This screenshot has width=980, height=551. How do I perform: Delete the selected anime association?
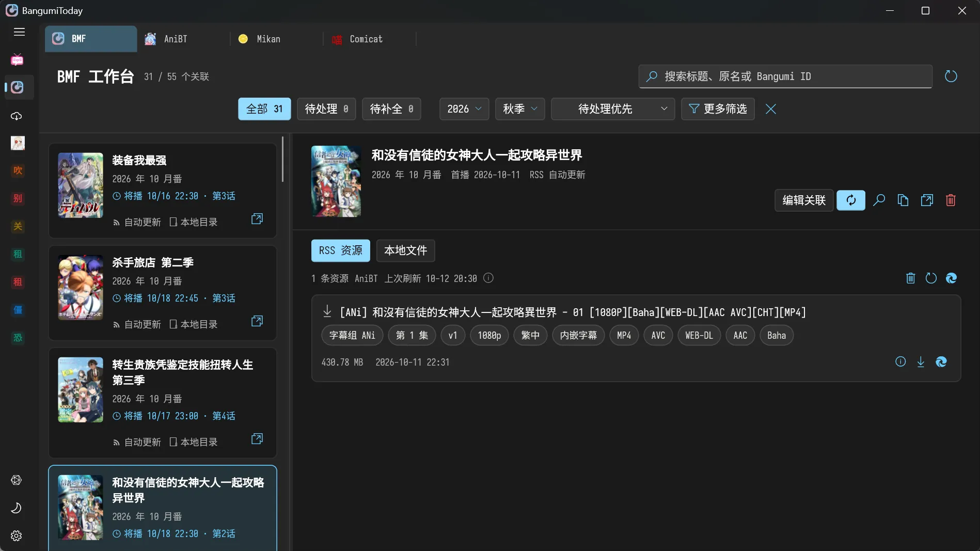click(x=951, y=200)
